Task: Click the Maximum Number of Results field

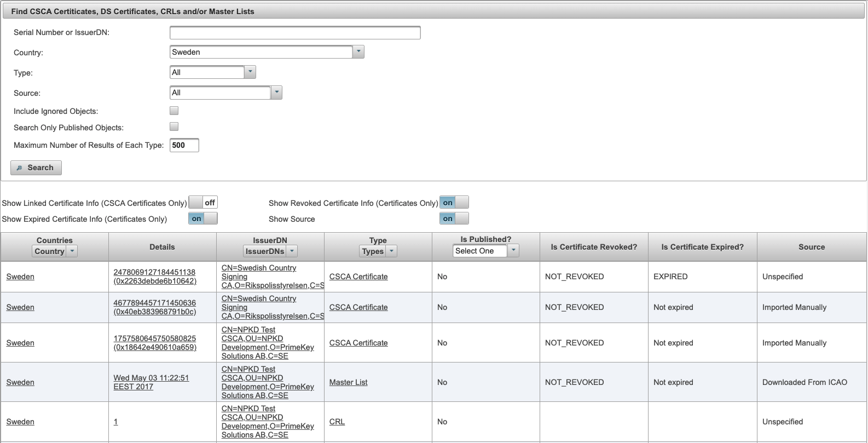Action: (x=184, y=145)
